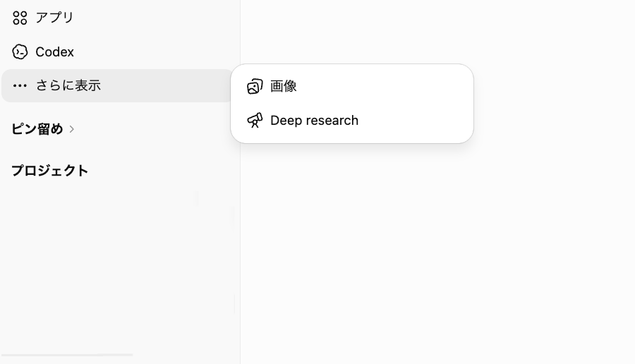
Task: Click the Deep research telescope icon
Action: [255, 120]
